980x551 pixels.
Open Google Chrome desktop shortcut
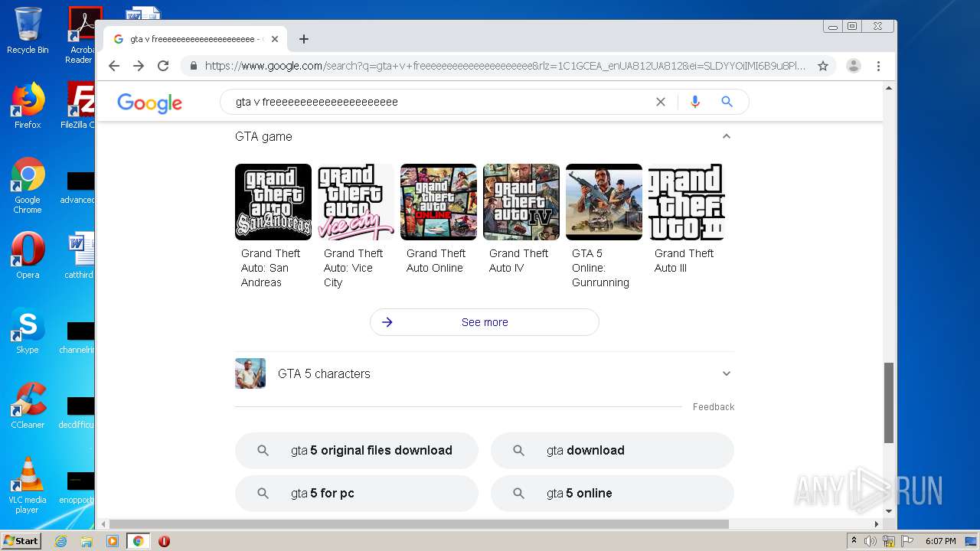pyautogui.click(x=28, y=186)
